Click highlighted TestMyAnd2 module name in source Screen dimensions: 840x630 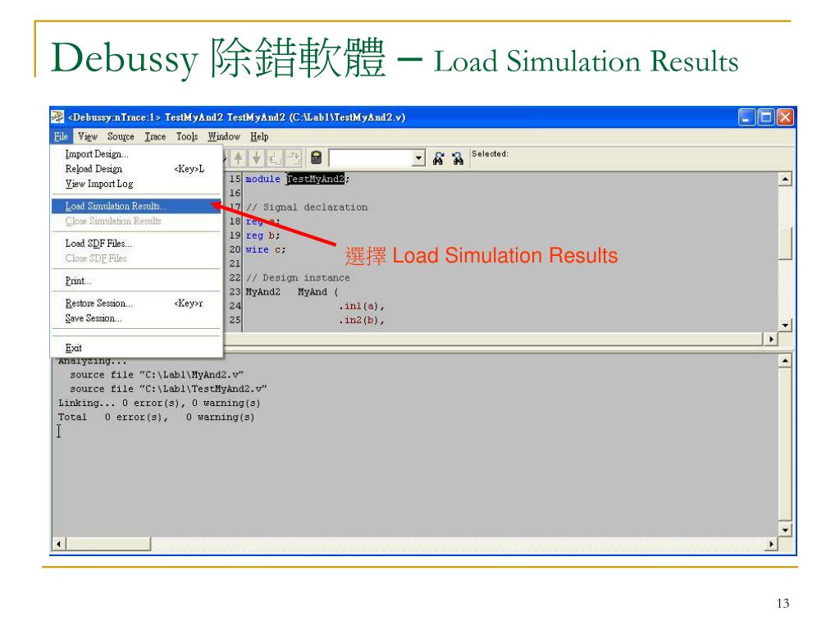pyautogui.click(x=316, y=179)
